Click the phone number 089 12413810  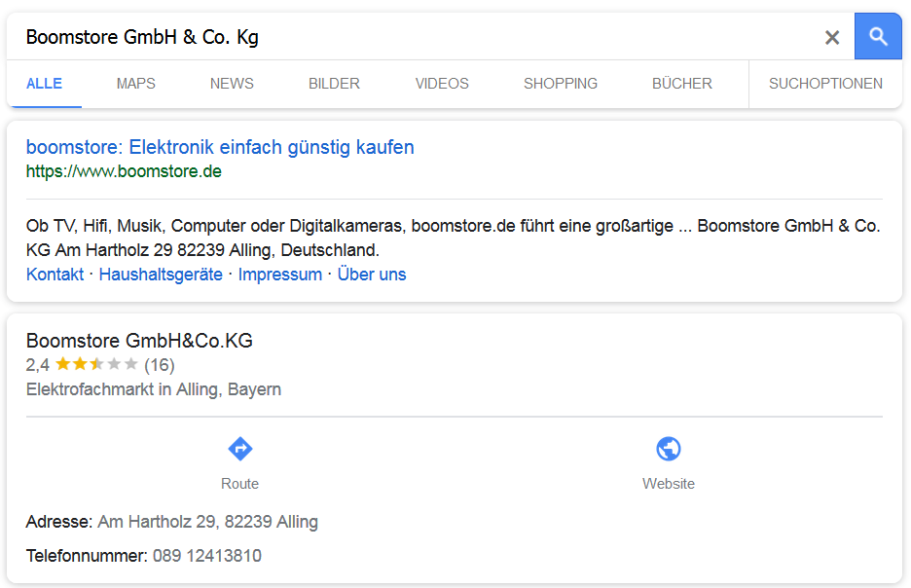(206, 556)
